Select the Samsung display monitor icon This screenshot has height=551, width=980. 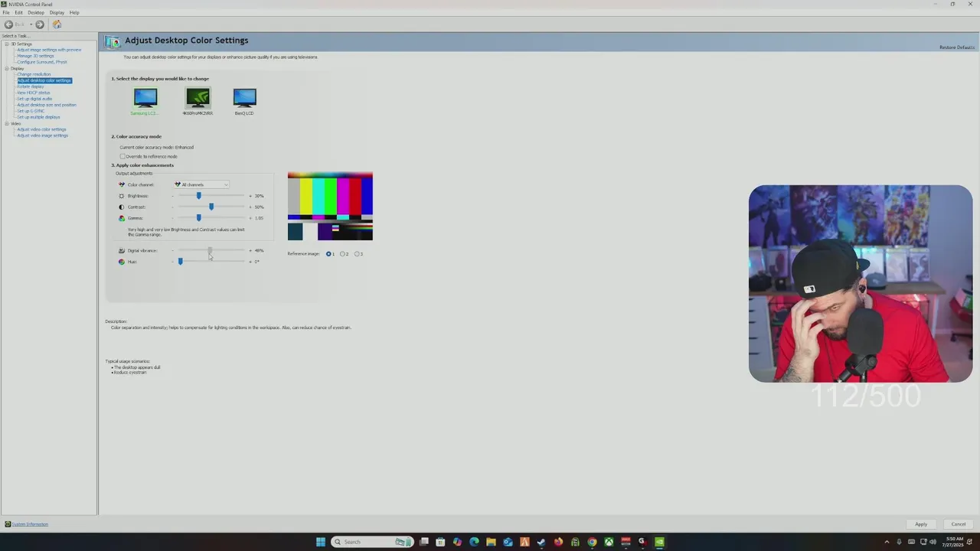point(145,97)
